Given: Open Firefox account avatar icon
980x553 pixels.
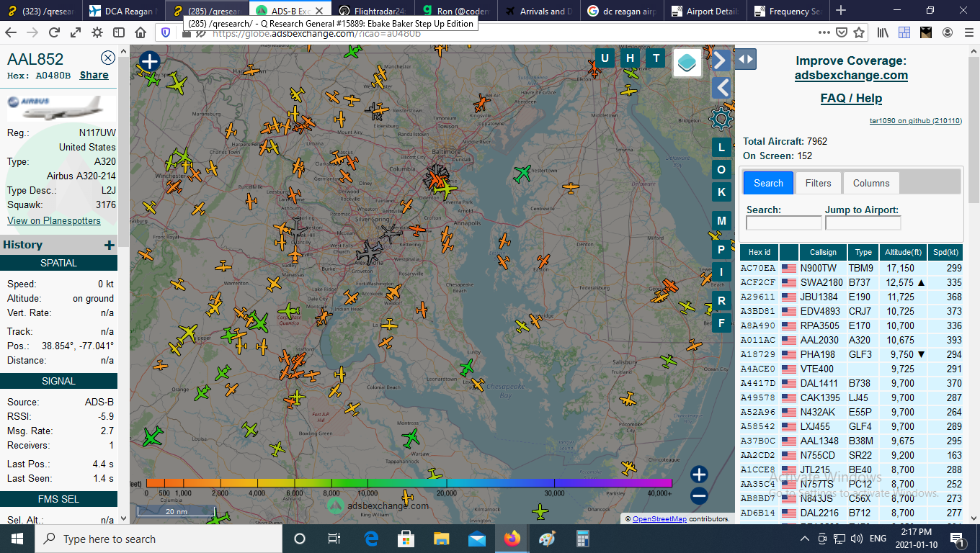Looking at the screenshot, I should [948, 32].
